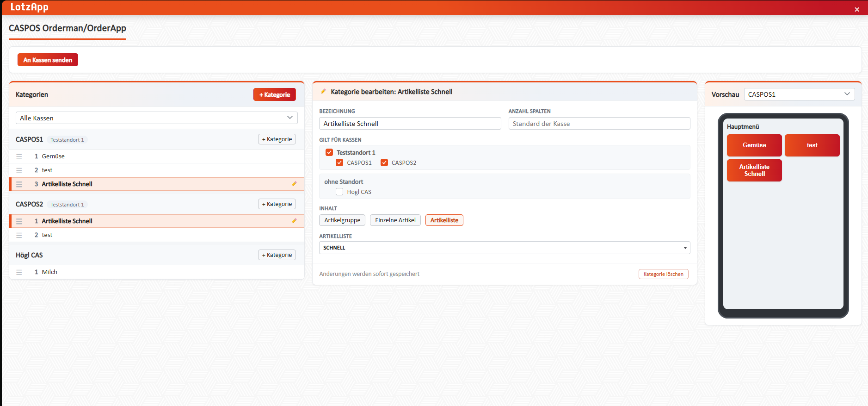Screen dimensions: 868x406
Task: Uncheck the CASPOS2 checkbox
Action: tap(384, 162)
